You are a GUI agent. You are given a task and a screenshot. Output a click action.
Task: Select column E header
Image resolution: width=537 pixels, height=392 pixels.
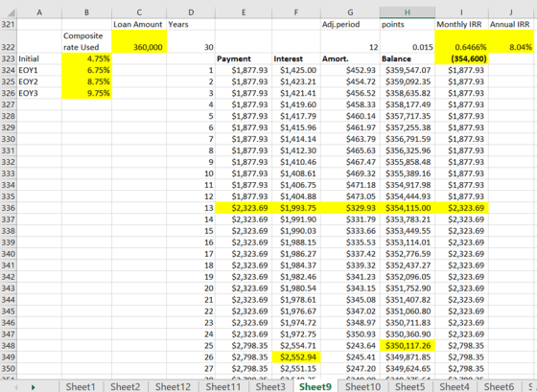pos(244,12)
